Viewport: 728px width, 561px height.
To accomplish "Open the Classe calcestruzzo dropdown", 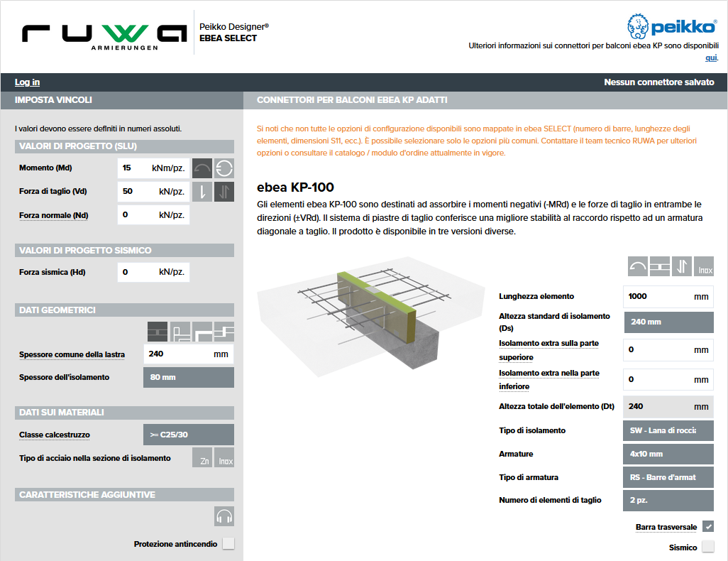I will [189, 435].
